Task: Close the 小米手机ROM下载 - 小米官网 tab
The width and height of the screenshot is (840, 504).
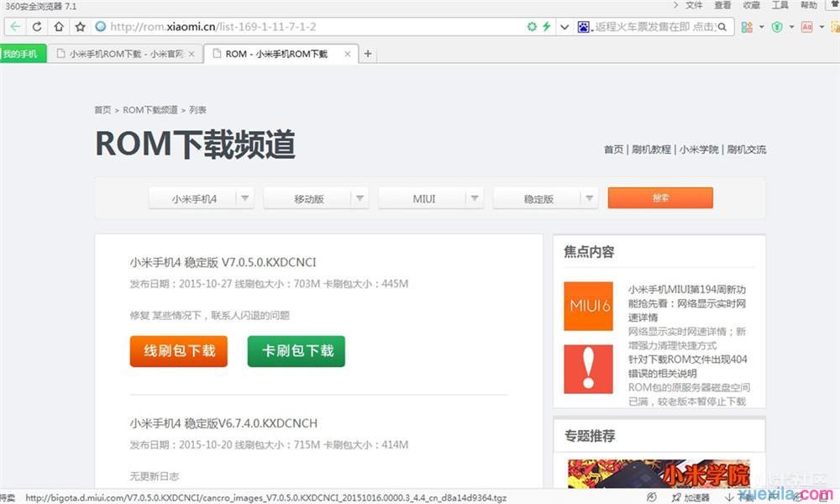Action: click(192, 54)
